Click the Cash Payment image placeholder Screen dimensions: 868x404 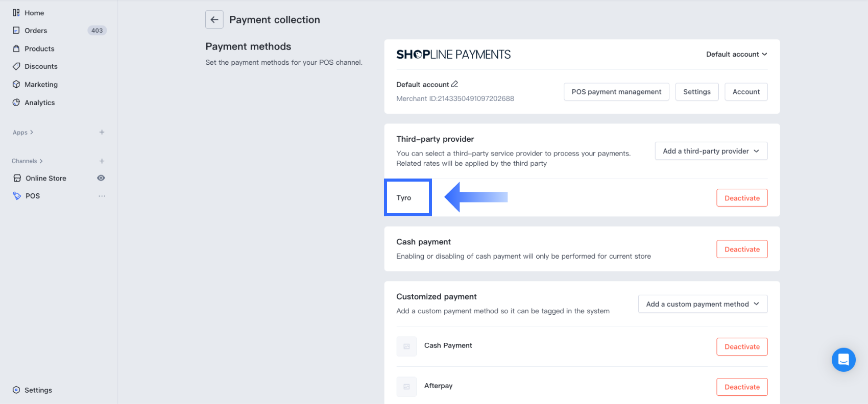(x=406, y=346)
